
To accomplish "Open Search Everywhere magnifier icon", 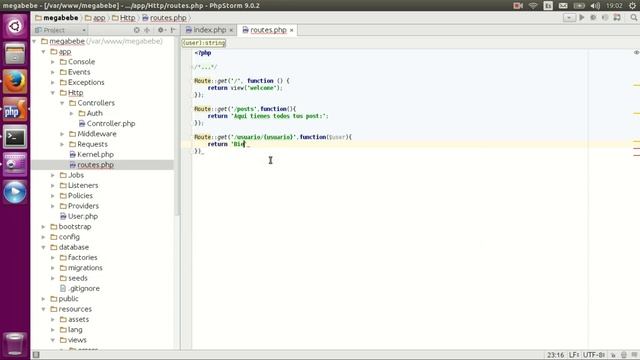I will [633, 18].
